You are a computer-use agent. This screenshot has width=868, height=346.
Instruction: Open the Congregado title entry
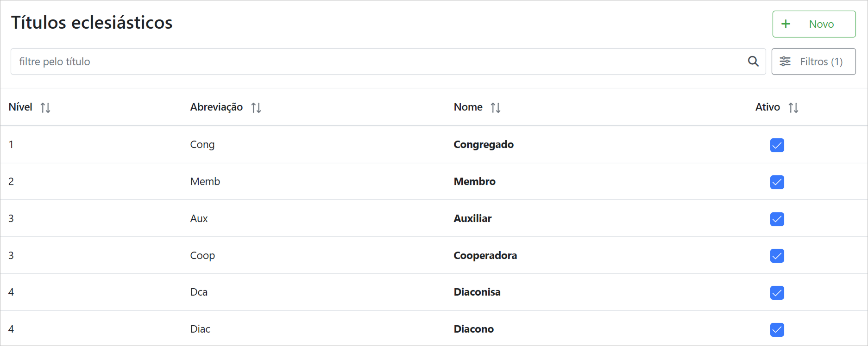(x=484, y=145)
